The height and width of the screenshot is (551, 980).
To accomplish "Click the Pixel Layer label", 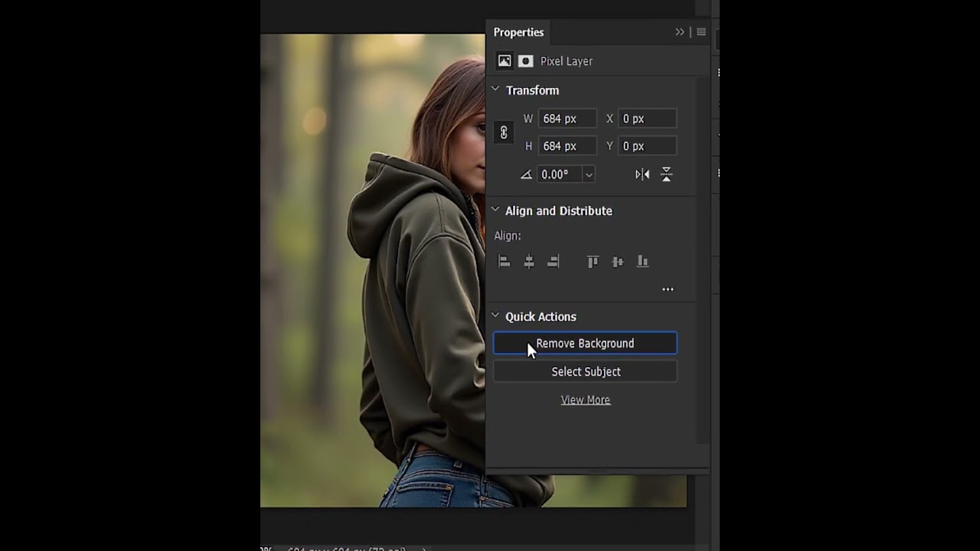I will pyautogui.click(x=567, y=61).
